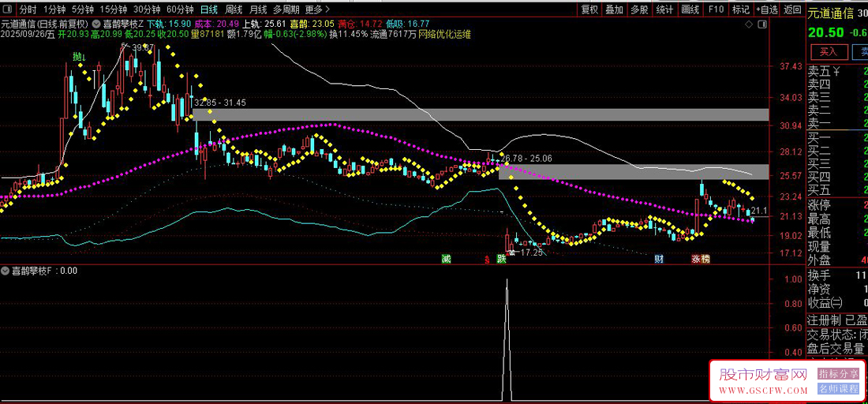Viewport: 868px width, 404px height.
Task: Open 画线 drawing tools
Action: (x=690, y=9)
